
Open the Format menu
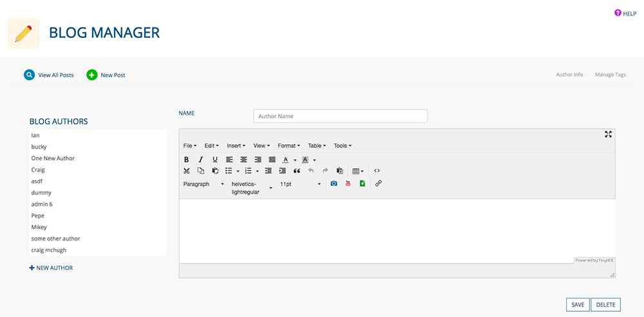tap(289, 145)
